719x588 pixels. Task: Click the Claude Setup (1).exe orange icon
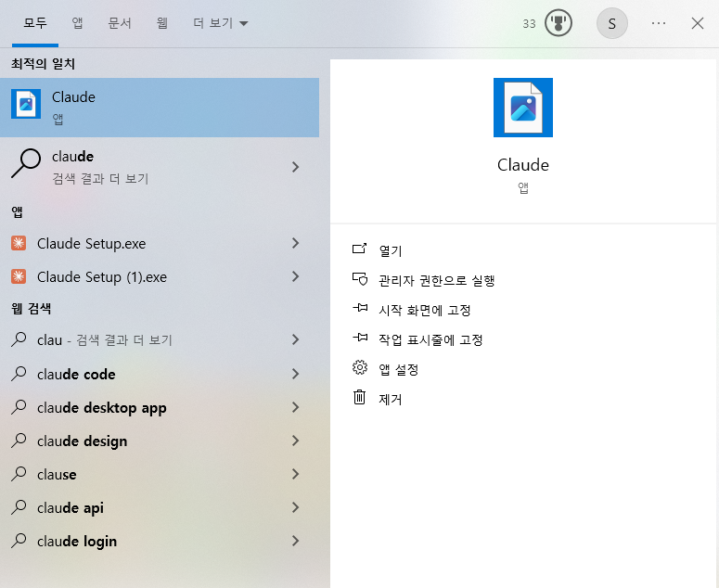click(19, 276)
